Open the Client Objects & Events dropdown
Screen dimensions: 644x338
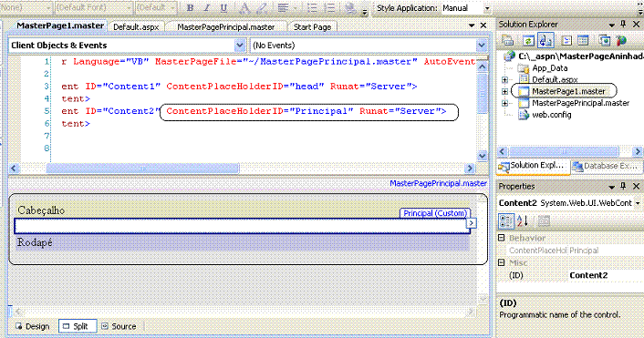[240, 46]
